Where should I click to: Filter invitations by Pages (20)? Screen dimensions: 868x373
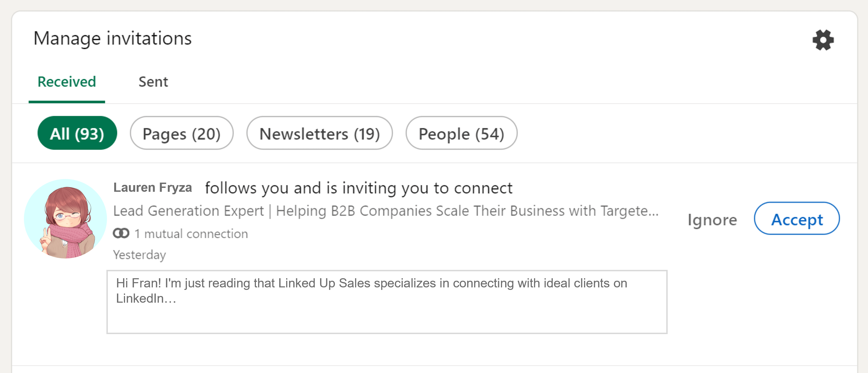(x=182, y=133)
